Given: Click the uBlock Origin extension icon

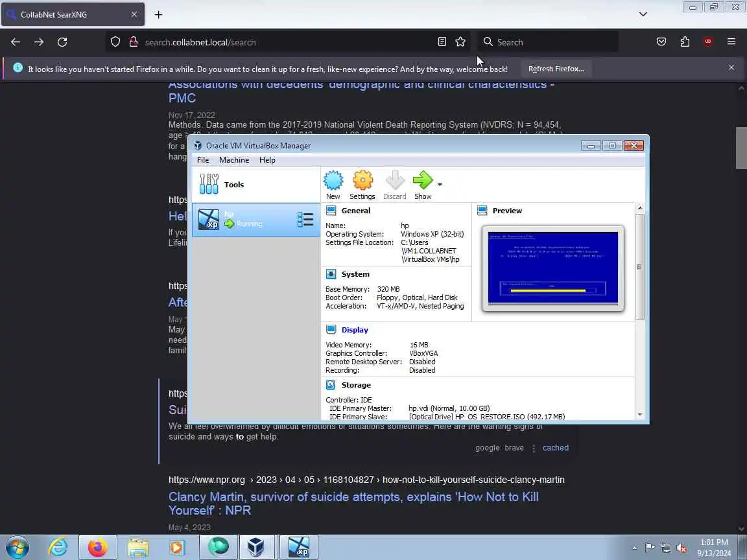Looking at the screenshot, I should [708, 42].
